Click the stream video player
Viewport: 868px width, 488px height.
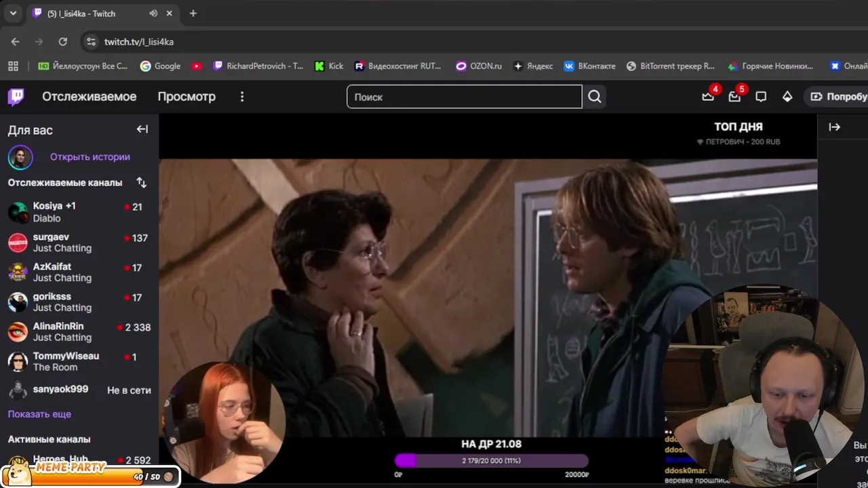click(488, 298)
